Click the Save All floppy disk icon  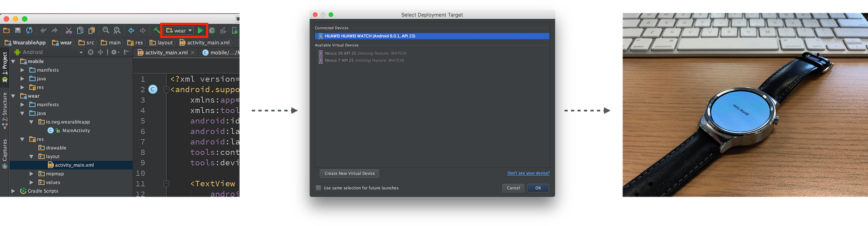click(18, 30)
